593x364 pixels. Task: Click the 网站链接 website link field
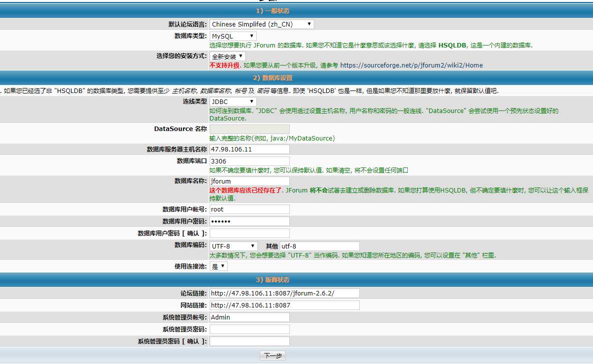pos(284,305)
